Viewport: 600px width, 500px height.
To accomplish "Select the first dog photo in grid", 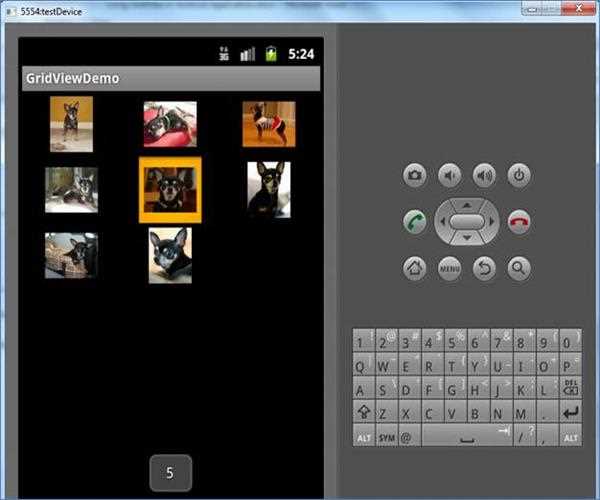I will point(71,124).
